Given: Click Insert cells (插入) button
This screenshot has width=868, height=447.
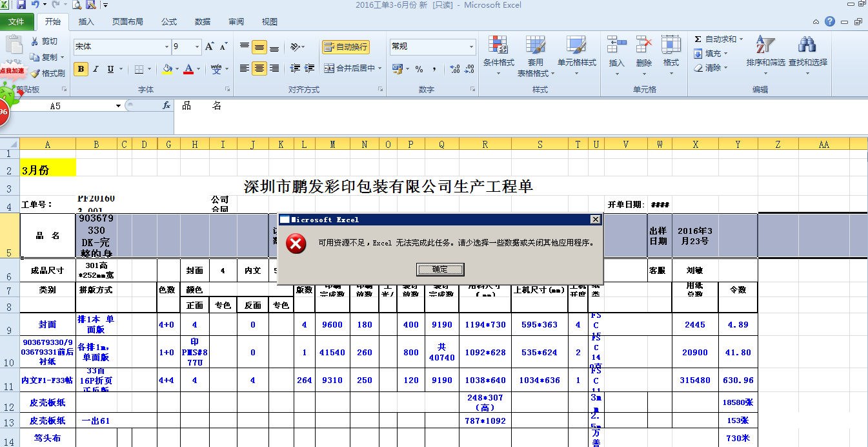Looking at the screenshot, I should point(617,55).
